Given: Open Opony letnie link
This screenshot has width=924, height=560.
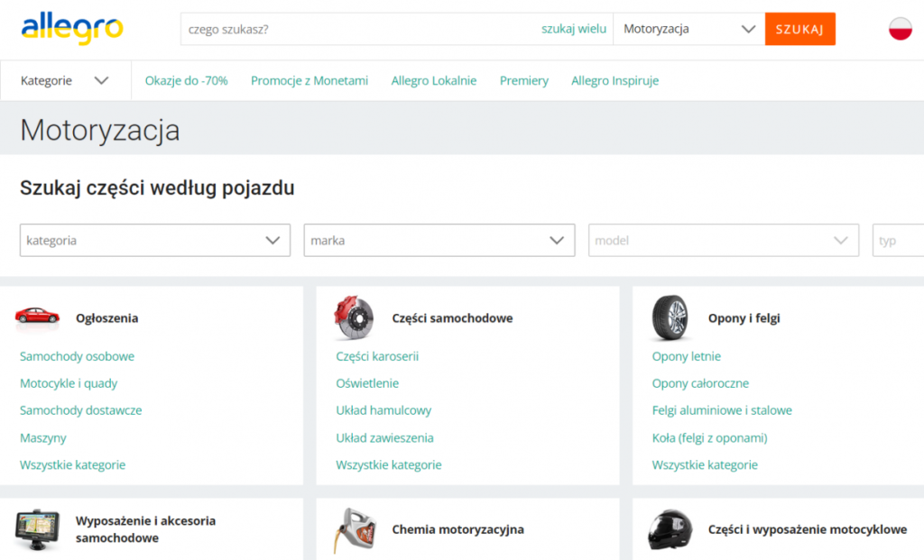Looking at the screenshot, I should pos(686,356).
